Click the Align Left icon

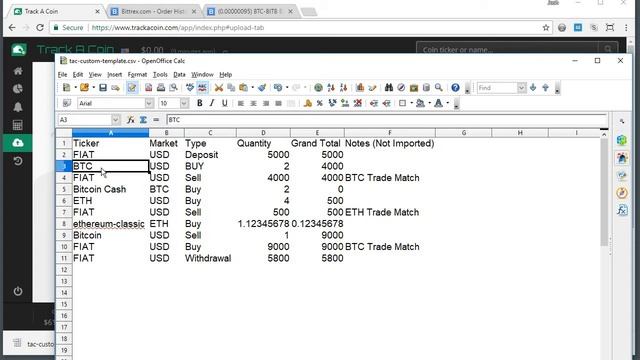[x=241, y=103]
